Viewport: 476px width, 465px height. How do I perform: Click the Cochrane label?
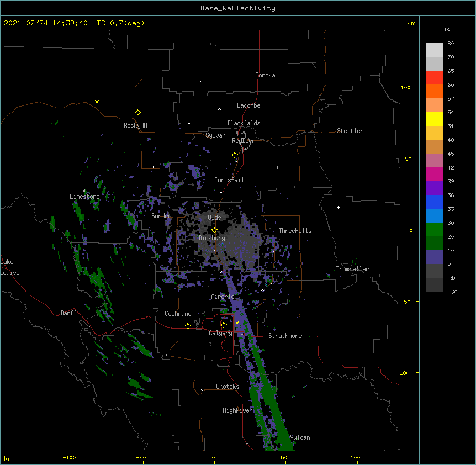coord(178,314)
